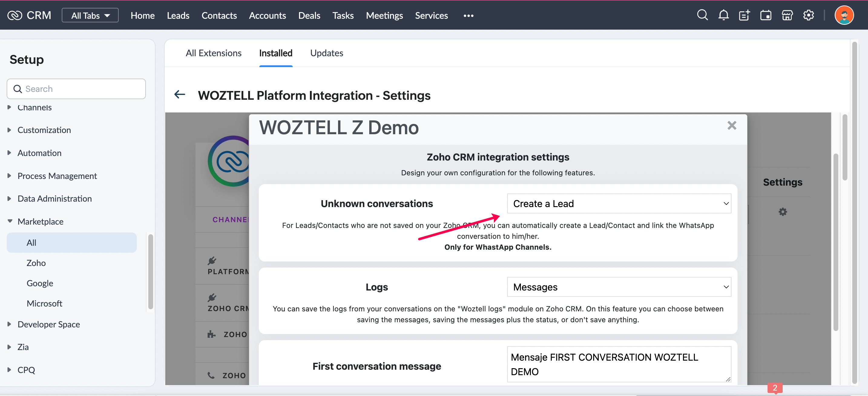The width and height of the screenshot is (868, 396).
Task: Click the First conversation message text area
Action: (x=619, y=364)
